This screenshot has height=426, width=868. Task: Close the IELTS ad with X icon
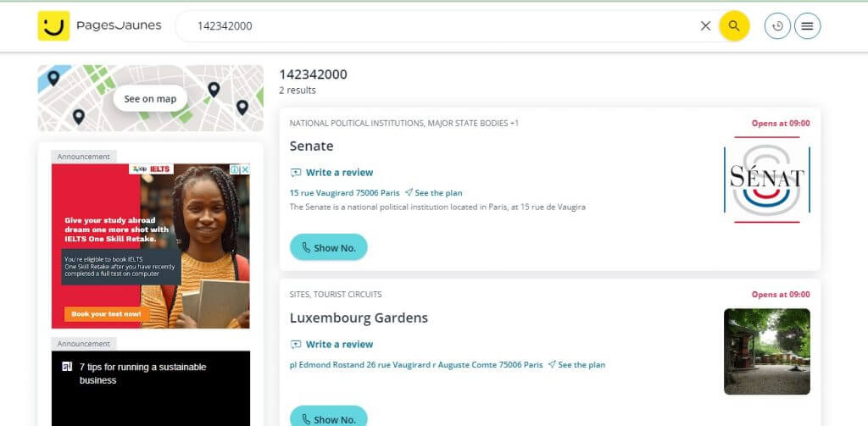point(245,169)
